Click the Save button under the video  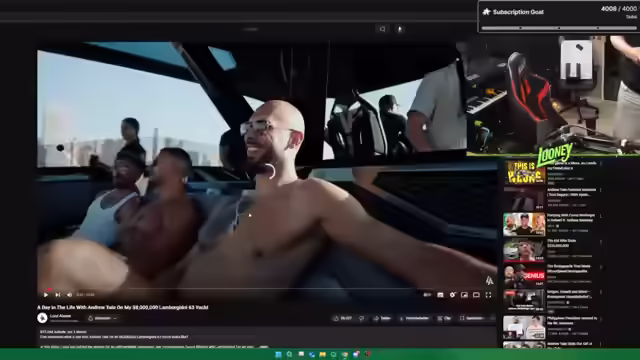click(472, 318)
